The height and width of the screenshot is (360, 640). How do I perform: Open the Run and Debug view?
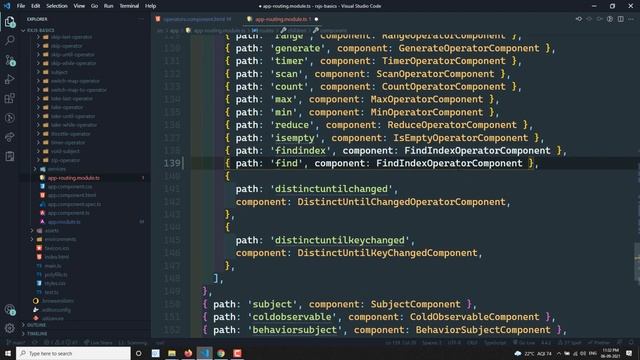pyautogui.click(x=10, y=79)
